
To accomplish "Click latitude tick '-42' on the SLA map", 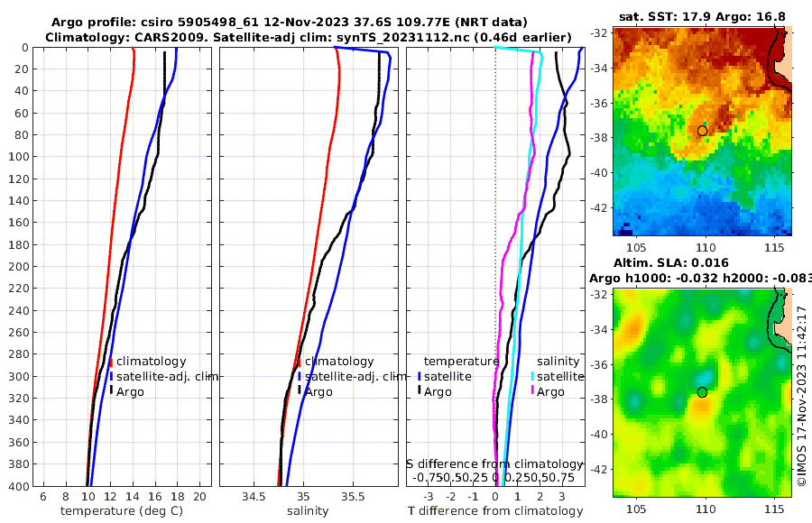I will 599,470.
